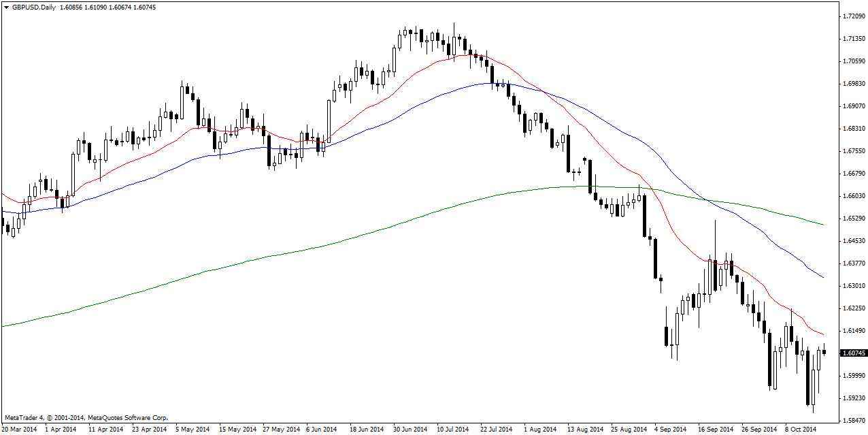This screenshot has width=868, height=435.
Task: Click the 1.58470 price axis label
Action: [x=853, y=420]
